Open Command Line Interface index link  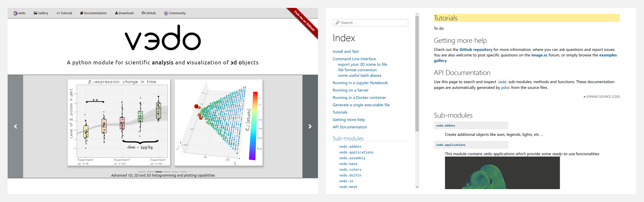coord(354,59)
